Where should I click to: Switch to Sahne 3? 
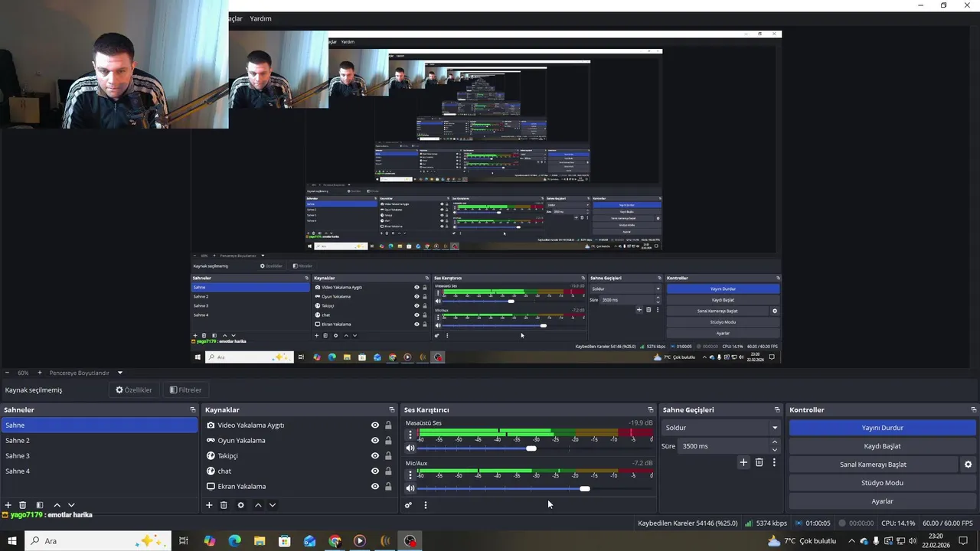(99, 456)
